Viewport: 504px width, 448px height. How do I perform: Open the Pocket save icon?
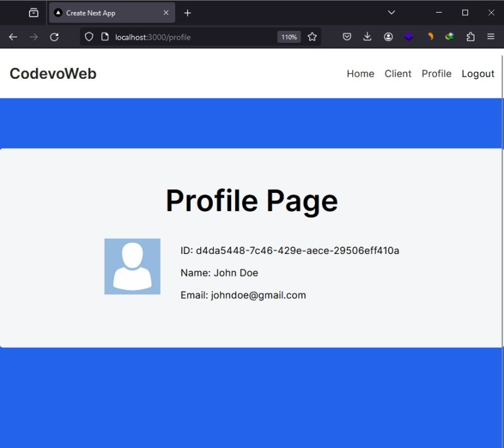point(346,37)
